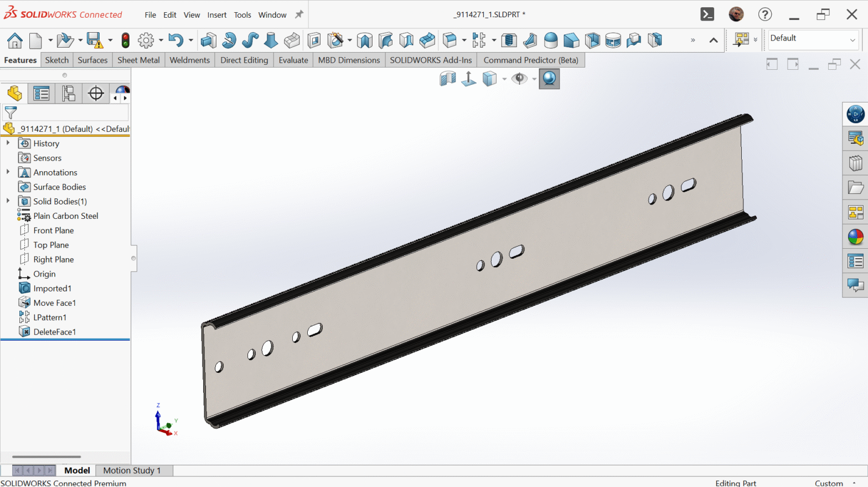Open the ConfigurationManager tab icon
Screen dimensions: 868x487
[x=69, y=93]
